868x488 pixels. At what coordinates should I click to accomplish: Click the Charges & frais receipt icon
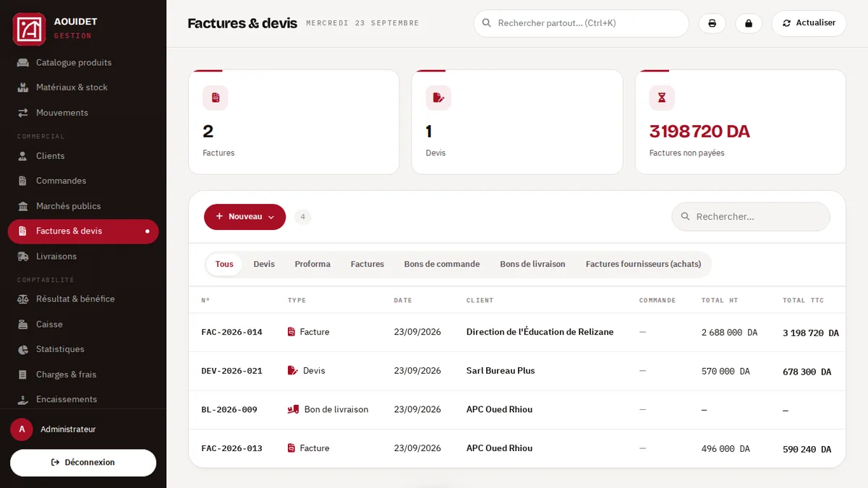(23, 374)
